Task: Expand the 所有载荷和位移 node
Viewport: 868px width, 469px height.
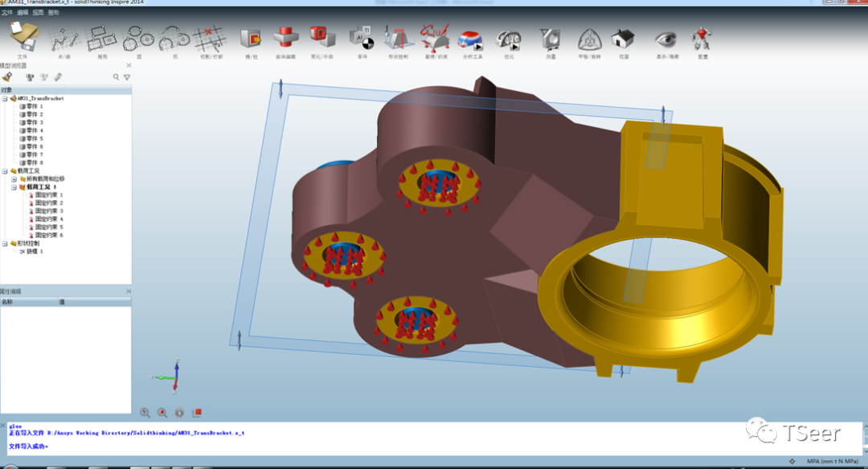Action: [13, 178]
